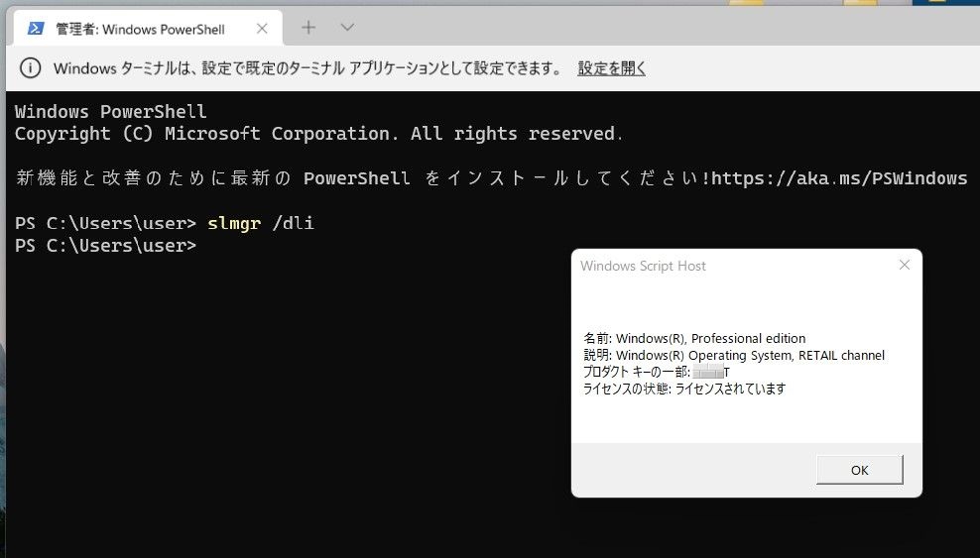Screen dimensions: 980x558
Task: Open a new terminal tab with plus
Action: point(308,28)
